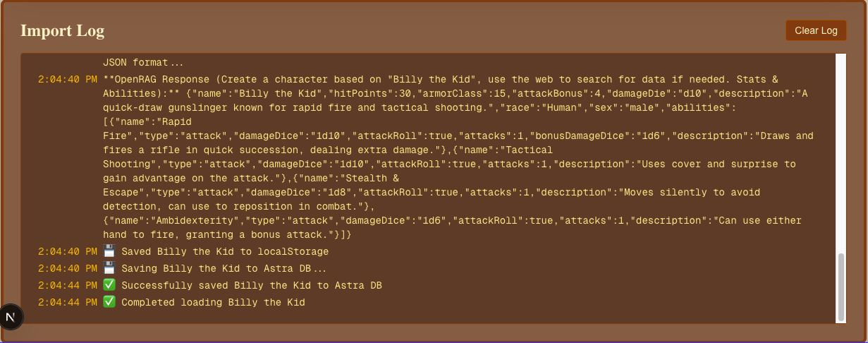
Task: Click the timestamp of the OpenRAG Response entry
Action: (x=68, y=79)
